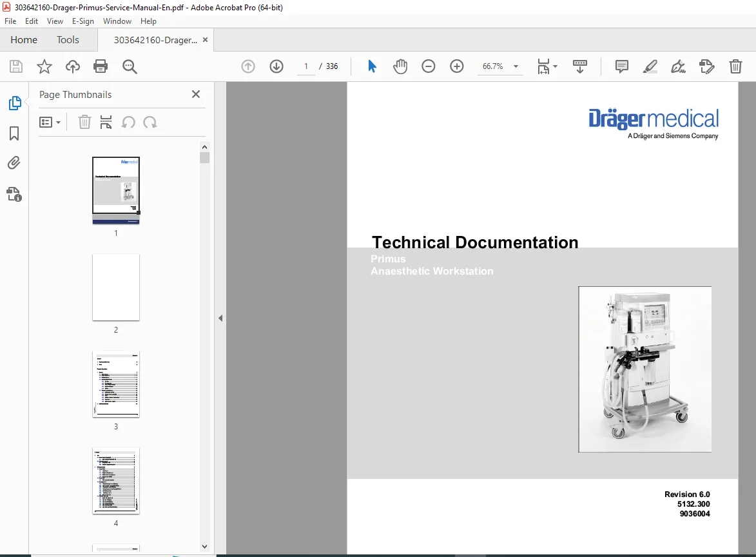The width and height of the screenshot is (756, 557).
Task: Click the Primus workstation photo
Action: [x=645, y=369]
